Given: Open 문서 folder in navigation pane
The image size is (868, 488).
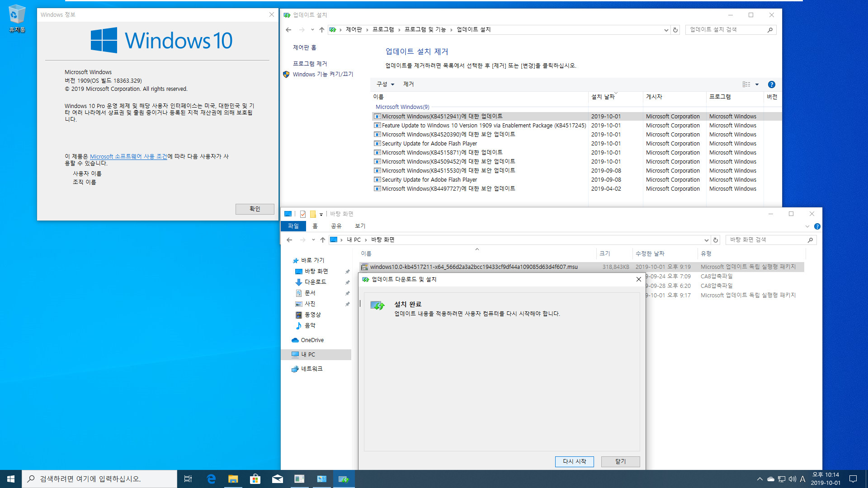Looking at the screenshot, I should (x=310, y=293).
